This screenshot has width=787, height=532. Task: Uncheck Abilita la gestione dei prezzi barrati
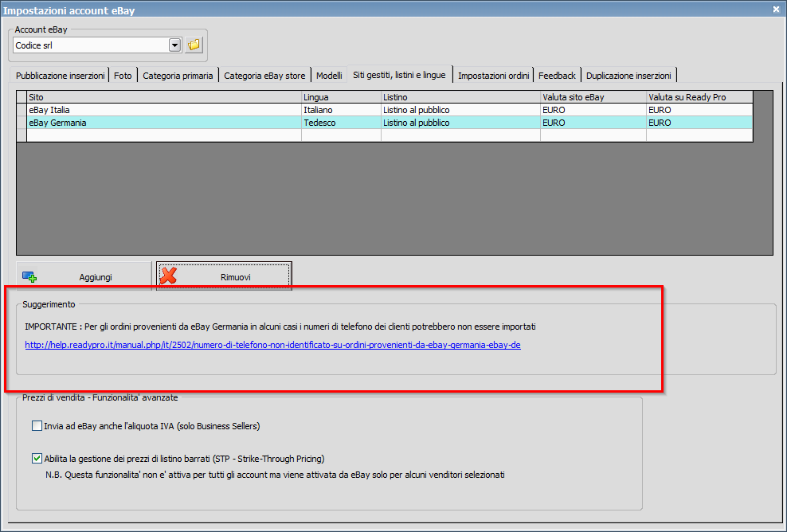click(37, 458)
